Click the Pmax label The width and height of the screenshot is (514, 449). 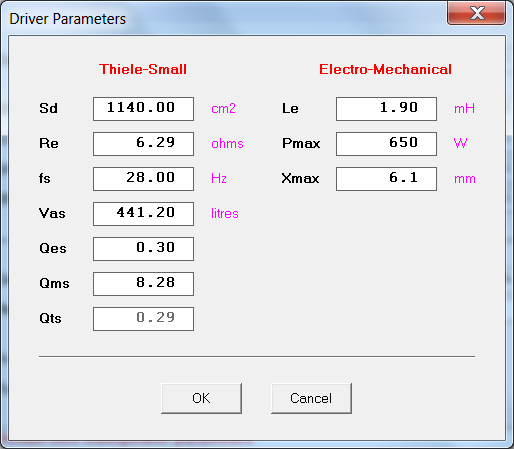click(x=301, y=143)
